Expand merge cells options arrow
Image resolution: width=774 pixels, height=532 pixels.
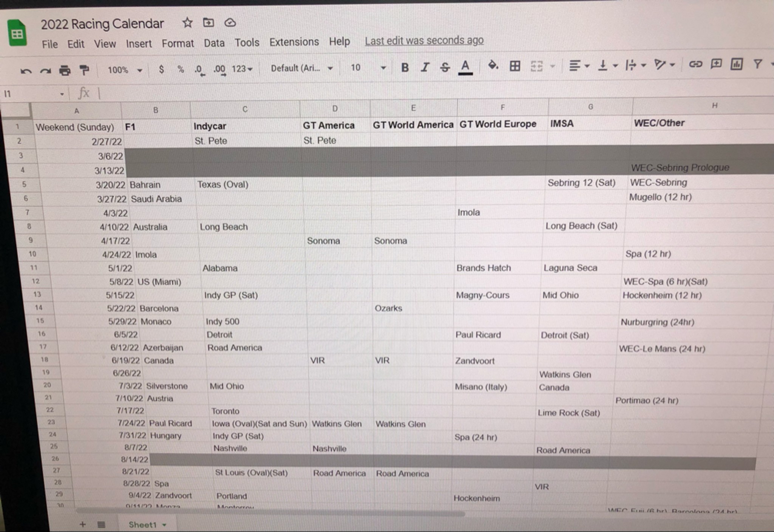click(x=553, y=66)
